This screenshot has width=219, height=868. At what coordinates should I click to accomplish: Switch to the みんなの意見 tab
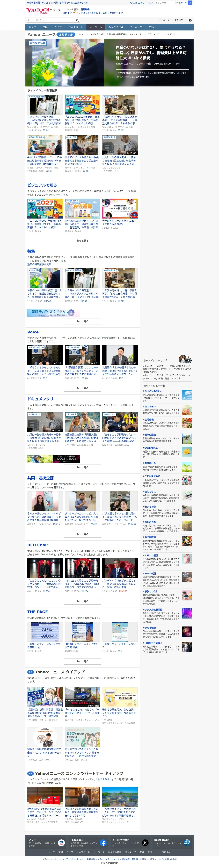[x=116, y=27]
